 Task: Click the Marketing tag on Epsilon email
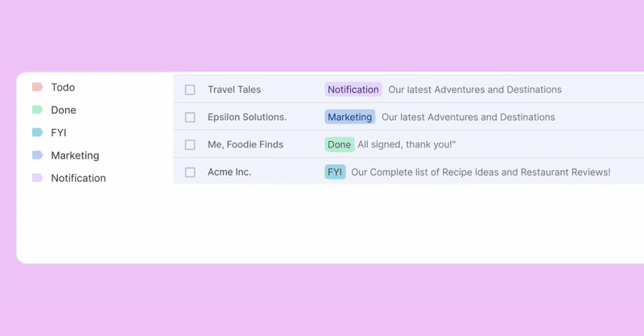point(349,117)
